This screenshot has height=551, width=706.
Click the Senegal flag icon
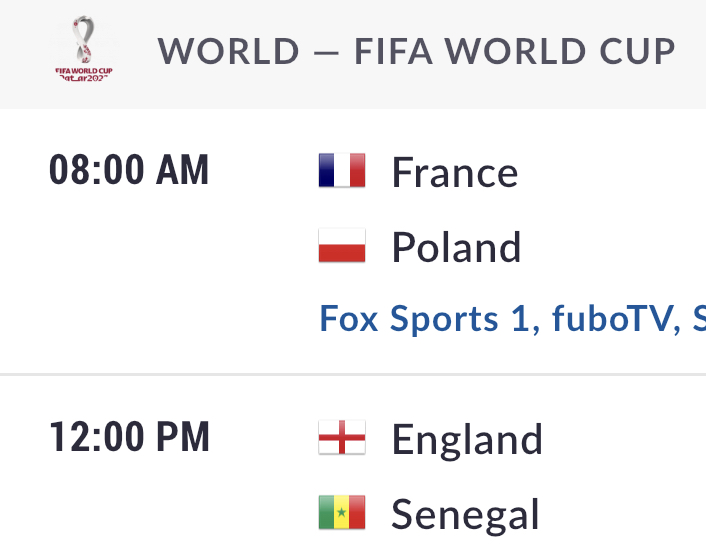pos(342,512)
